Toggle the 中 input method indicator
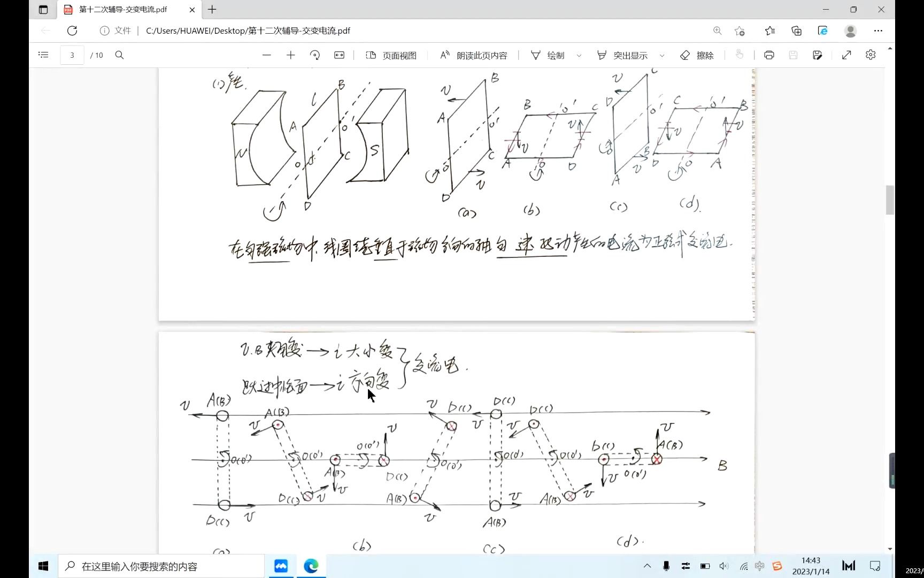Image resolution: width=924 pixels, height=578 pixels. click(760, 566)
